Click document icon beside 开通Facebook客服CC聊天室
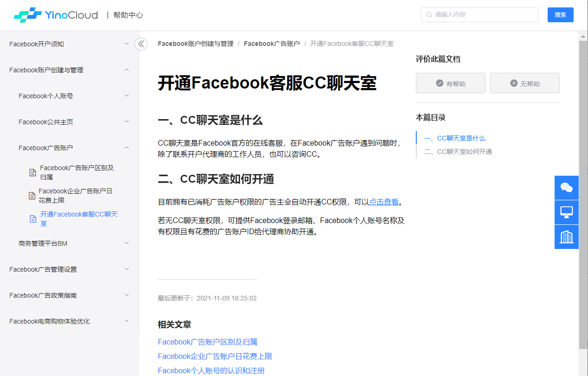Viewport: 588px width, 376px height. tap(32, 219)
